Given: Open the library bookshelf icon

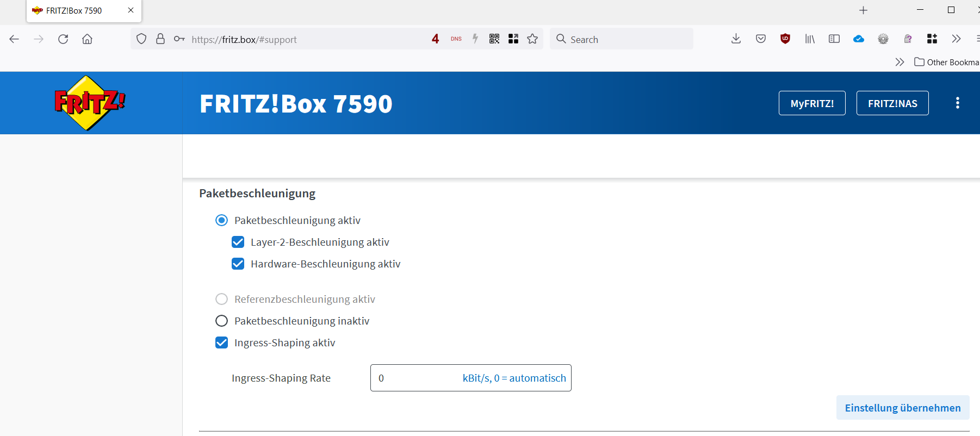Looking at the screenshot, I should [810, 39].
